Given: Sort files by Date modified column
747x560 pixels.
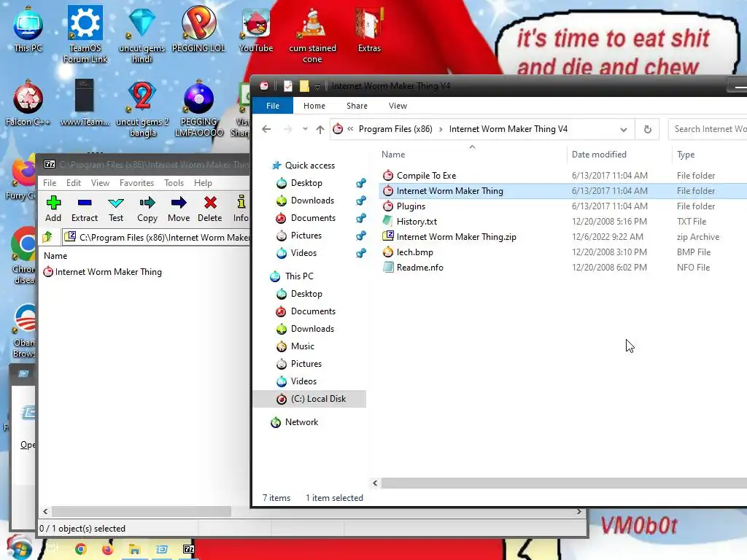Looking at the screenshot, I should pyautogui.click(x=620, y=155).
